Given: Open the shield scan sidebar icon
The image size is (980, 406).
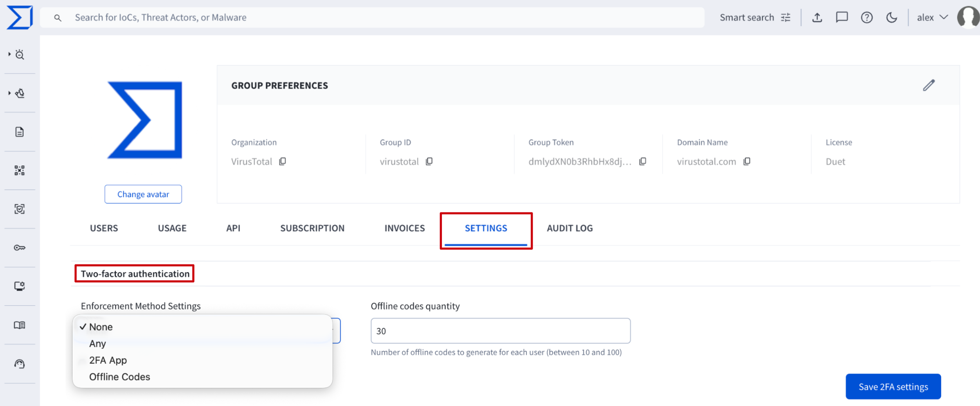Looking at the screenshot, I should (20, 209).
